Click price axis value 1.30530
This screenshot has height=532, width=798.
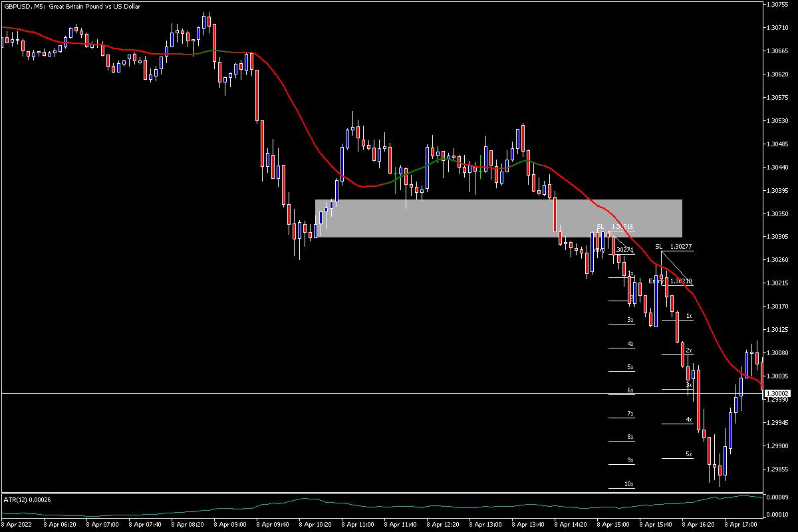click(x=777, y=120)
